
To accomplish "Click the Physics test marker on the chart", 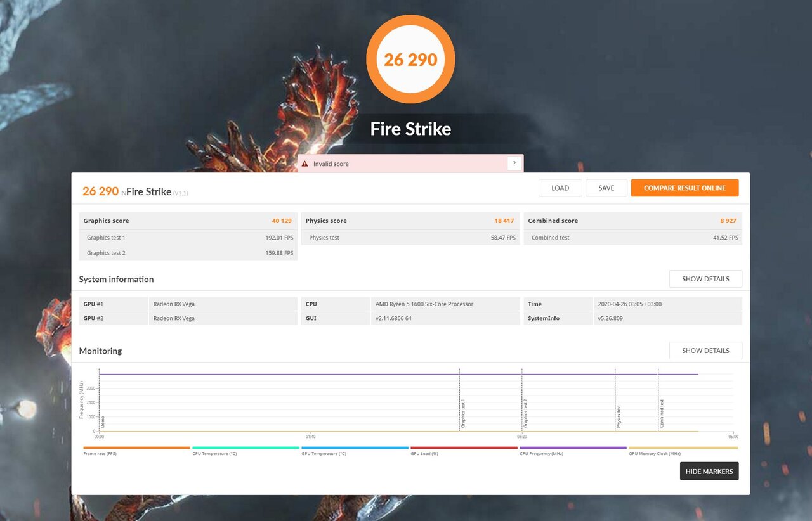I will [619, 416].
